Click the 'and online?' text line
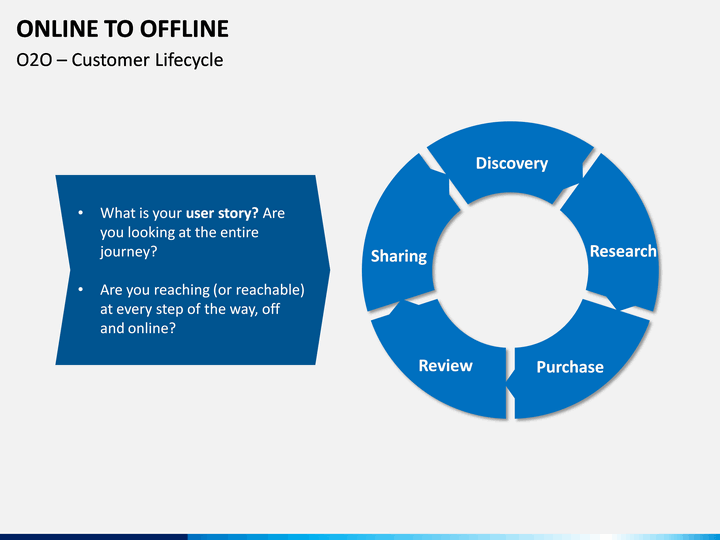 (138, 328)
